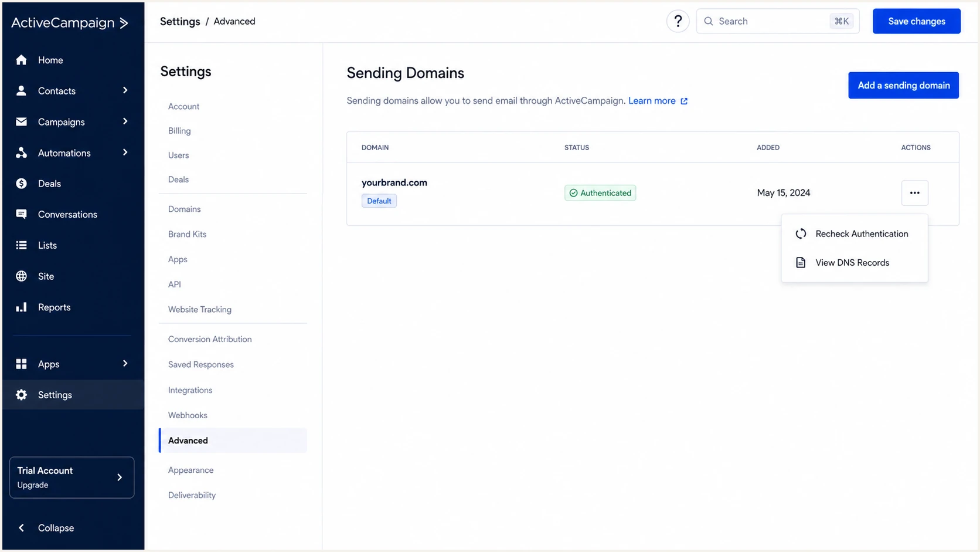980x552 pixels.
Task: Click the three-dot actions button for yourbrand.com
Action: click(x=914, y=192)
